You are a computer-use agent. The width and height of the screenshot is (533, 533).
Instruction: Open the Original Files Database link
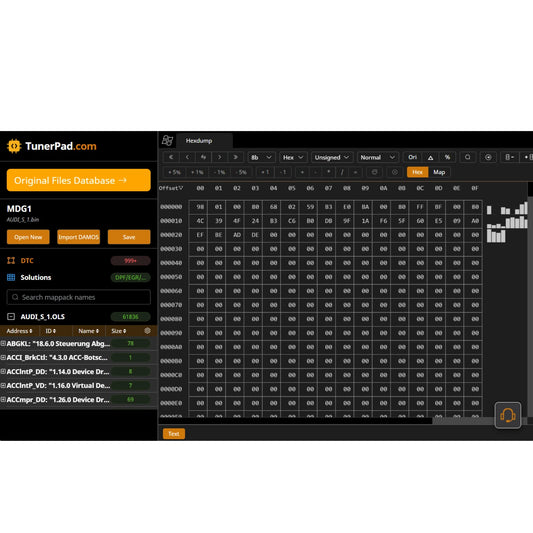[x=79, y=180]
